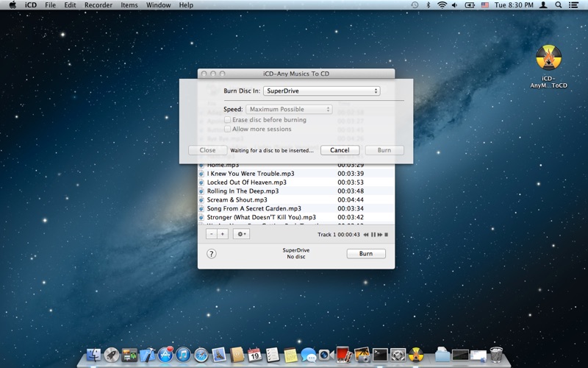Open Contacts address book in the Dock
Screen dimensions: 588x368
coord(237,355)
